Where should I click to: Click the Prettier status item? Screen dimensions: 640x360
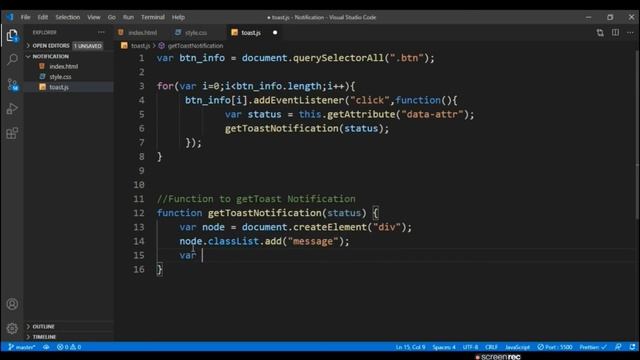pyautogui.click(x=593, y=347)
